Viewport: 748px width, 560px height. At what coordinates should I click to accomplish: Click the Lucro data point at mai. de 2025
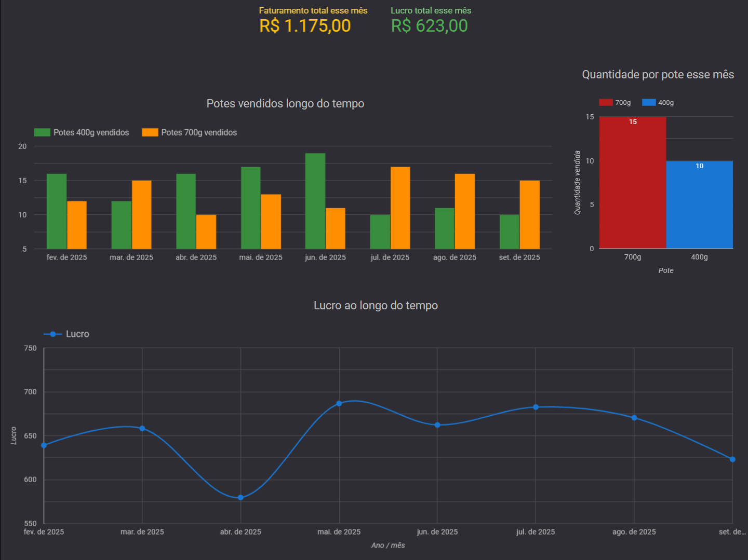tap(339, 403)
